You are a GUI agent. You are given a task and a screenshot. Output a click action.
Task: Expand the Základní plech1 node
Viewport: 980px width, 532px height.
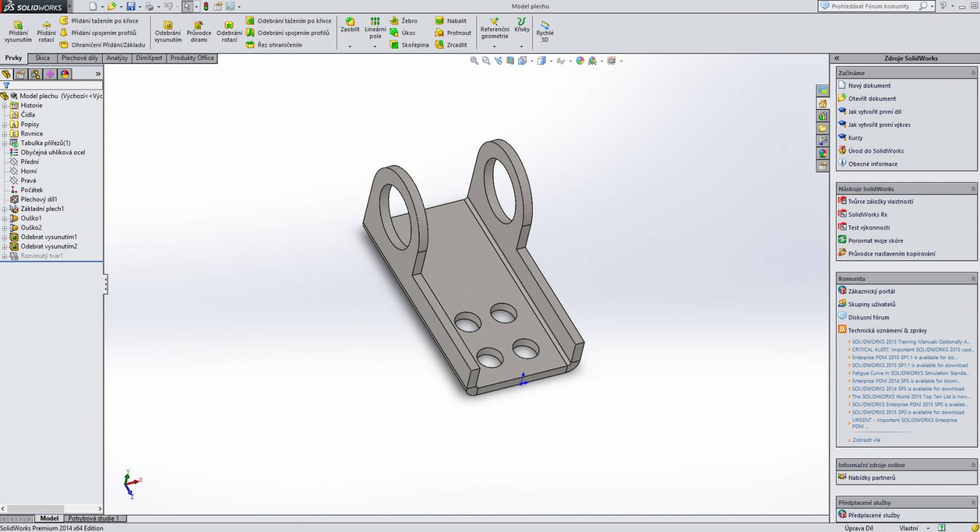tap(4, 209)
